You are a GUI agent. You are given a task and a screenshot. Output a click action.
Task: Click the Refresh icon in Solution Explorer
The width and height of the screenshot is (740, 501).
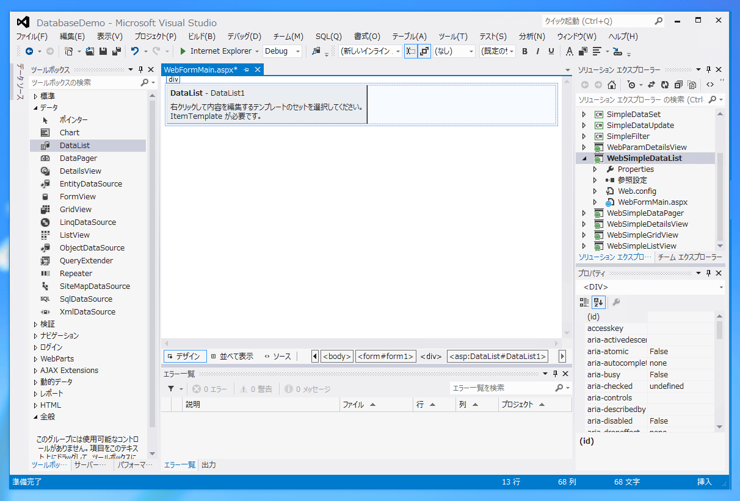coord(664,85)
